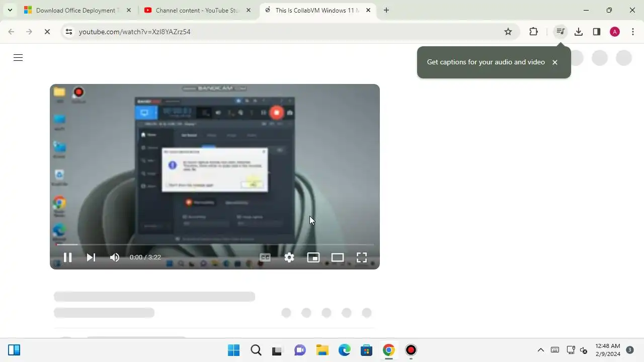Open File Explorer from the taskbar
This screenshot has height=362, width=644.
click(x=322, y=350)
